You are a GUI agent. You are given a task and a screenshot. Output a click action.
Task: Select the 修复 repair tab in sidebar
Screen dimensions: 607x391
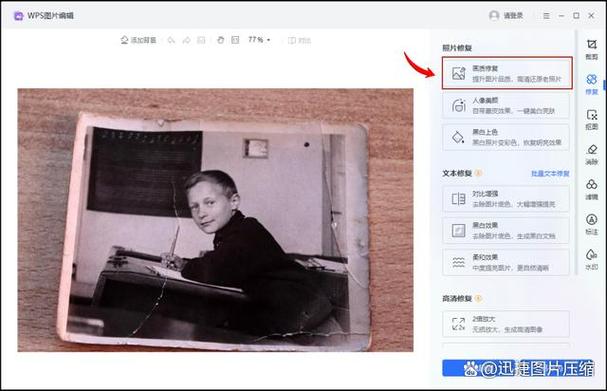pos(592,84)
